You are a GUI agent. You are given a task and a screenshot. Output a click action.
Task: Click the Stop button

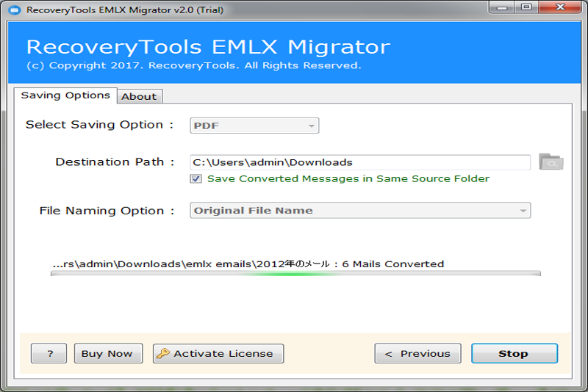[x=514, y=353]
